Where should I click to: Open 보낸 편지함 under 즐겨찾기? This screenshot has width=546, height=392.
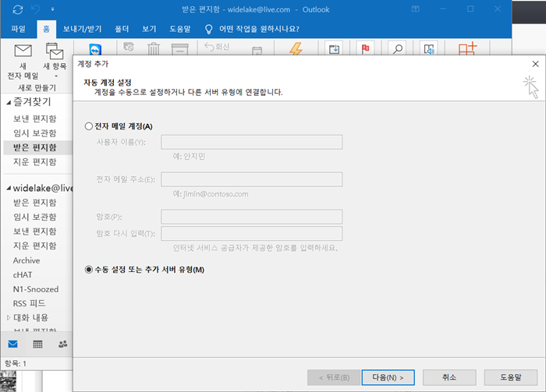(35, 118)
